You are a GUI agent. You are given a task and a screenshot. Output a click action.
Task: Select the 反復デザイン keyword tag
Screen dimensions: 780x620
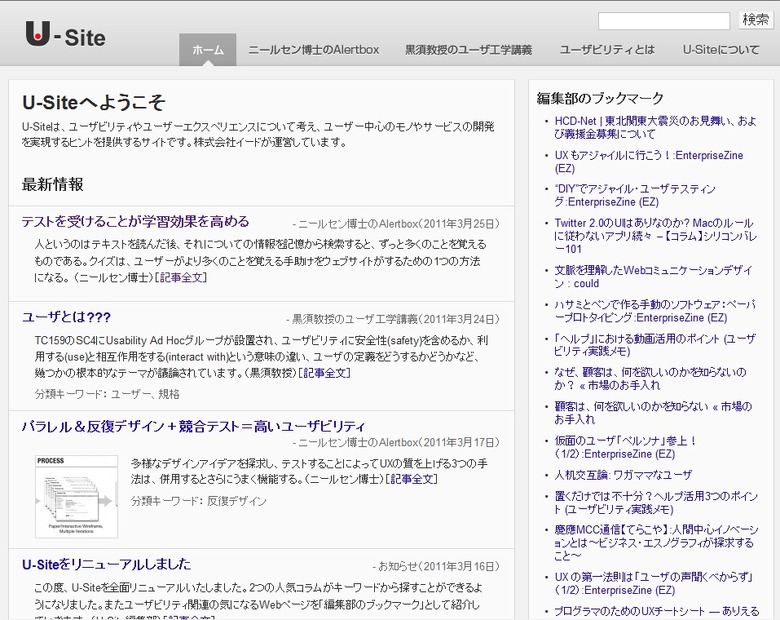(x=237, y=501)
